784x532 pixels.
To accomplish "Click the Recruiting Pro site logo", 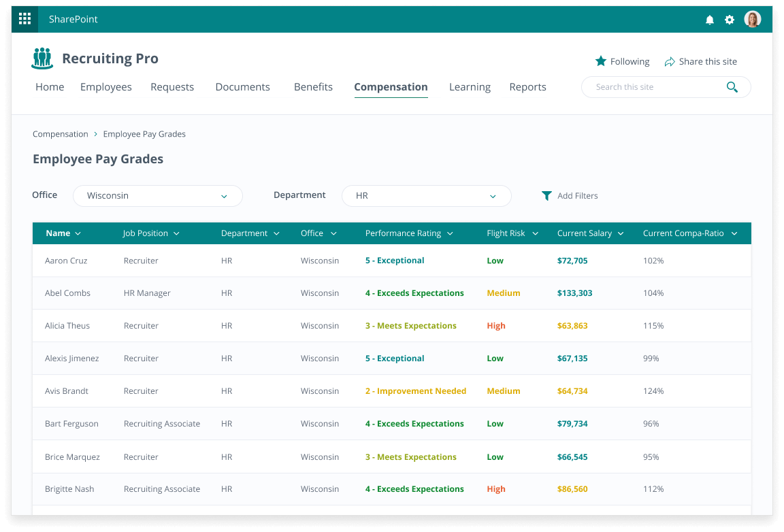I will coord(42,59).
